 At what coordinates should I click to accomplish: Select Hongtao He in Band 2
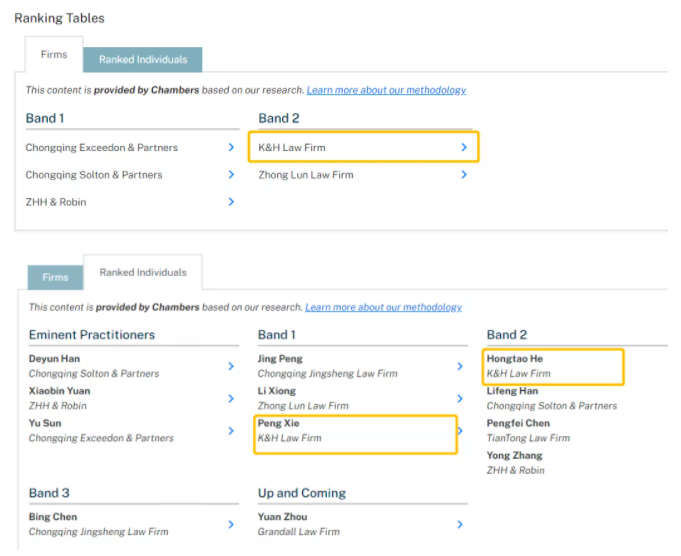coord(515,359)
